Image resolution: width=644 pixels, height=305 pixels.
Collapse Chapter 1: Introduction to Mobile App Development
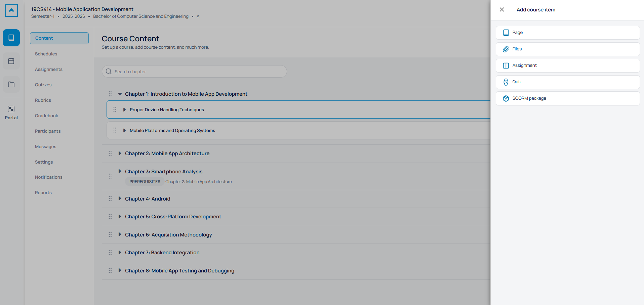[120, 94]
